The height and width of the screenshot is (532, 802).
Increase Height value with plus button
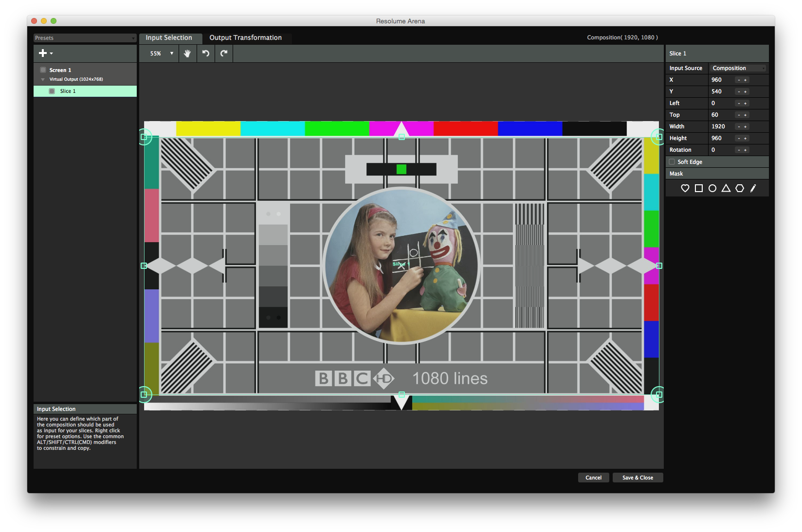click(x=745, y=138)
